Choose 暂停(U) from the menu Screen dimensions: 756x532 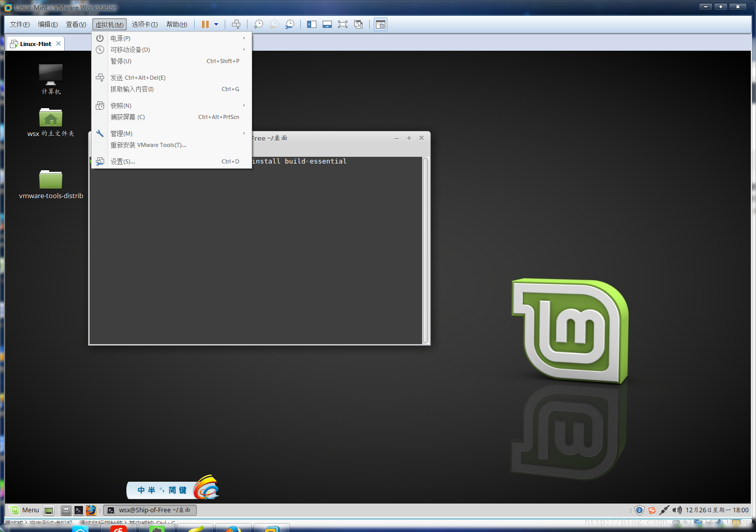tap(171, 61)
